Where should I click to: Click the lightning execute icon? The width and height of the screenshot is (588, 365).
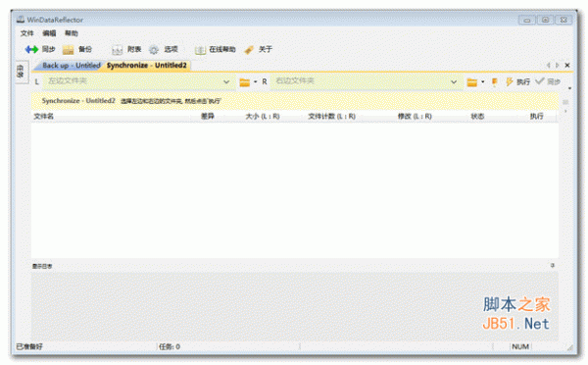coord(509,81)
